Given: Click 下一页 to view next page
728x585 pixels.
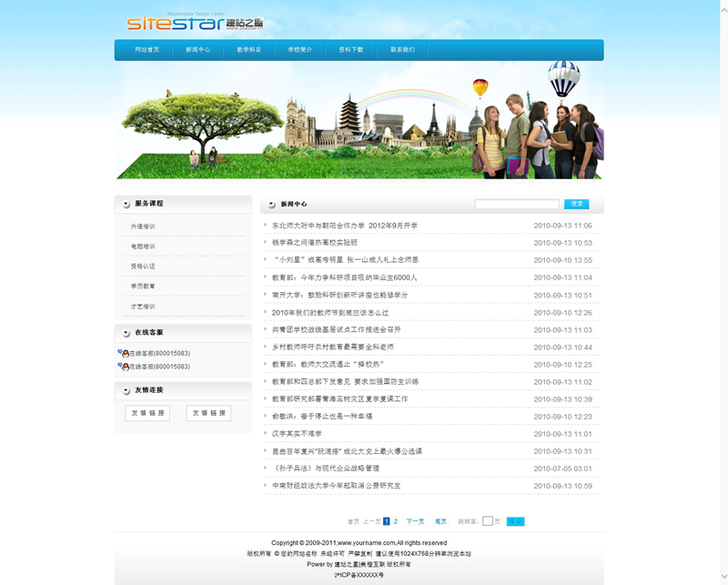Looking at the screenshot, I should [415, 521].
